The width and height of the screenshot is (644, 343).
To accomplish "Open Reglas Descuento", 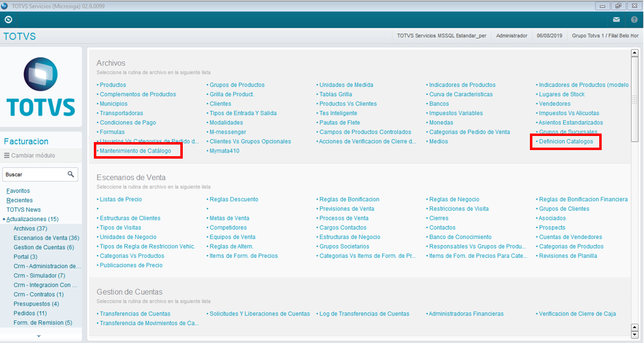I will click(234, 200).
